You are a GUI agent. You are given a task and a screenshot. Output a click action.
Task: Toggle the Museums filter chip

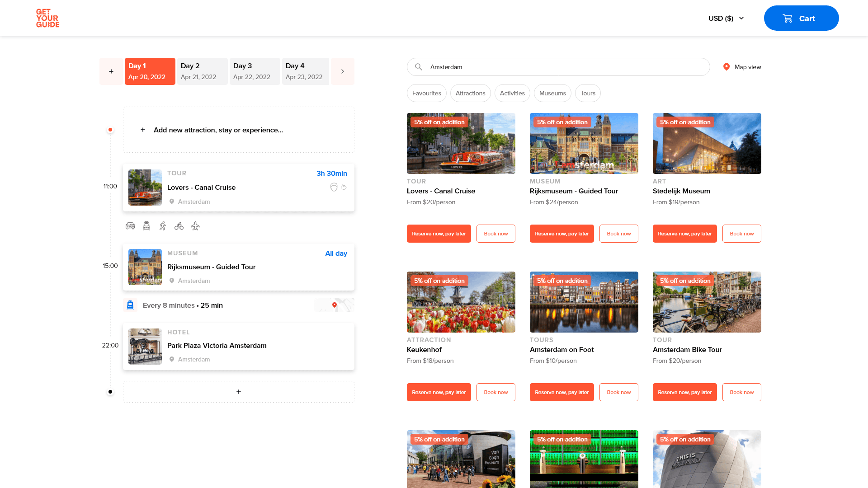pos(552,93)
